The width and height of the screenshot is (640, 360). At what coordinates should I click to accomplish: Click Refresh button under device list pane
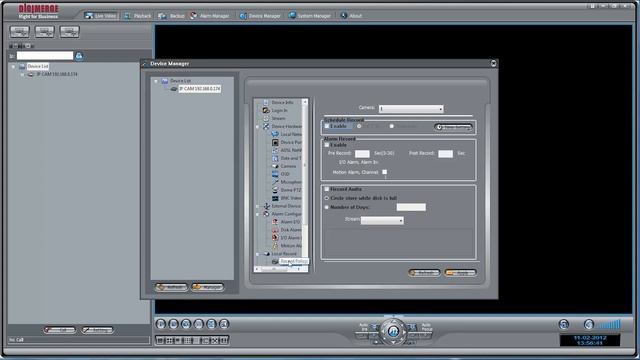(171, 287)
